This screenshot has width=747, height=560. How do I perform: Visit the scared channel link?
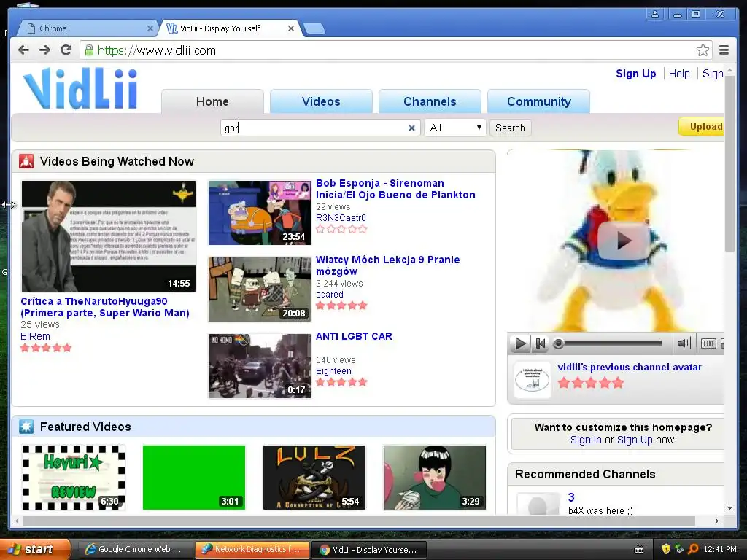point(329,295)
